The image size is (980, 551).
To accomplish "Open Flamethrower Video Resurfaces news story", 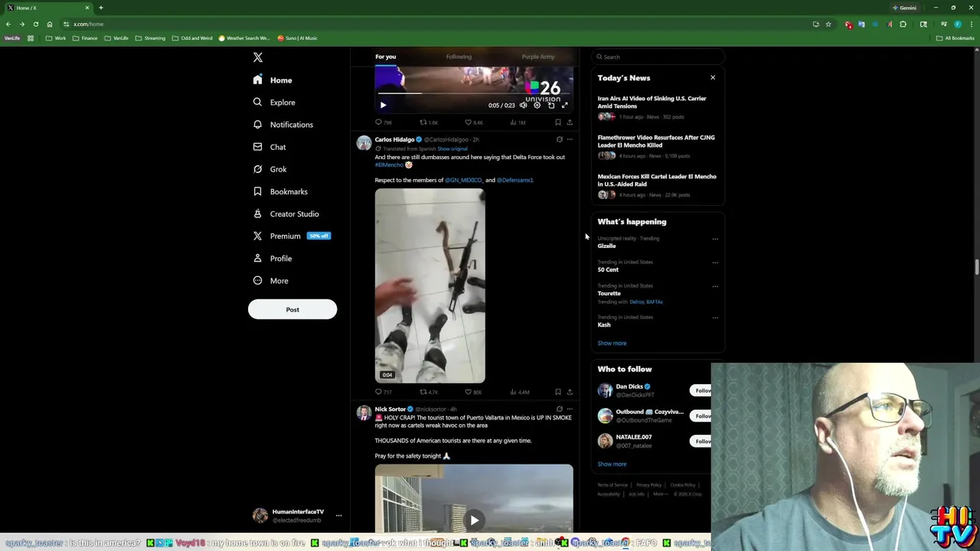I will [656, 146].
